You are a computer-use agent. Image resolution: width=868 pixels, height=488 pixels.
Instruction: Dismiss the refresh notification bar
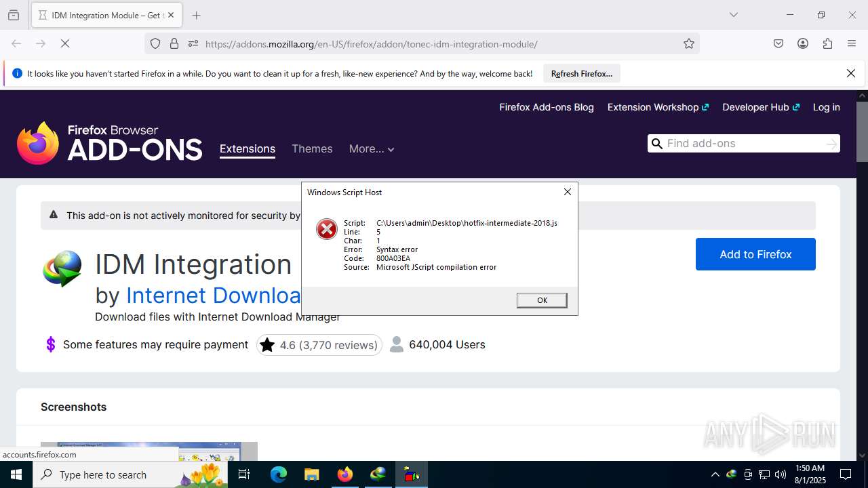(851, 73)
